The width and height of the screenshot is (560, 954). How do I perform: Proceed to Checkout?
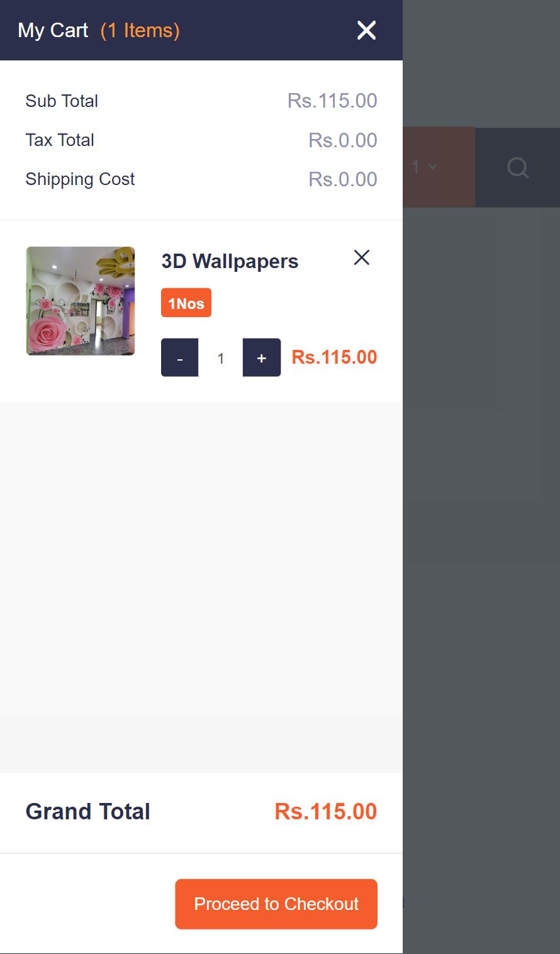(276, 904)
